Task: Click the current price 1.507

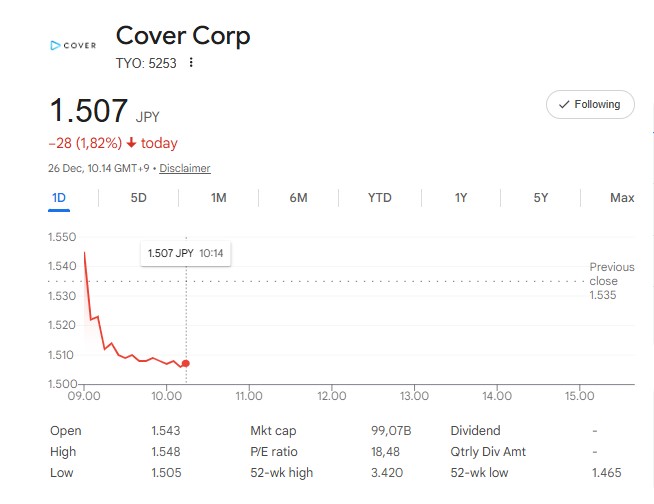Action: [x=88, y=111]
